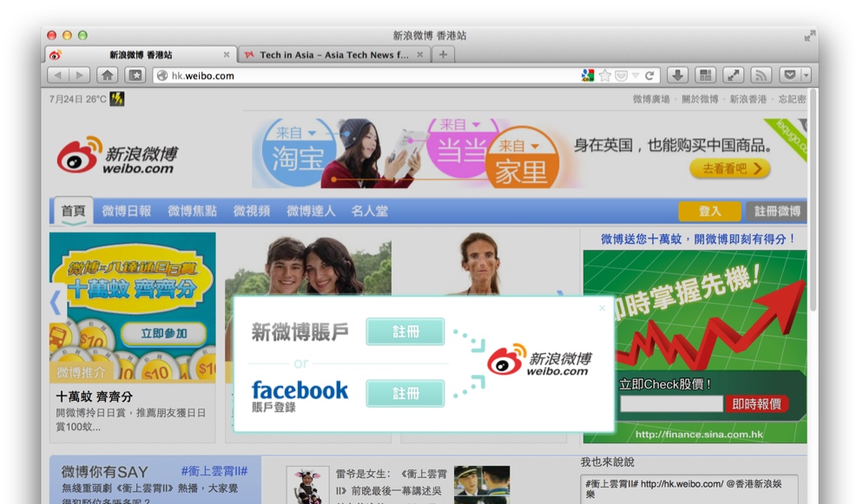
Task: Open the bookmarks star toolbar button
Action: (x=135, y=75)
